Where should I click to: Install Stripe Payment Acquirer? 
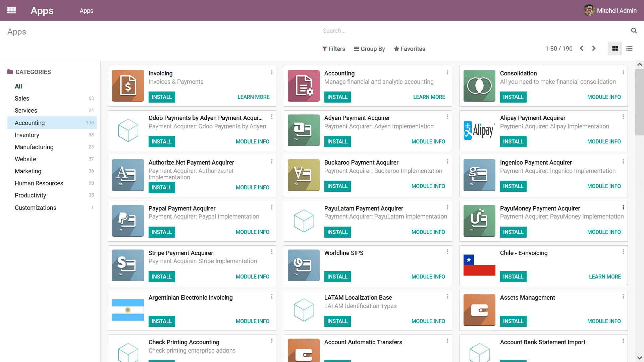162,277
